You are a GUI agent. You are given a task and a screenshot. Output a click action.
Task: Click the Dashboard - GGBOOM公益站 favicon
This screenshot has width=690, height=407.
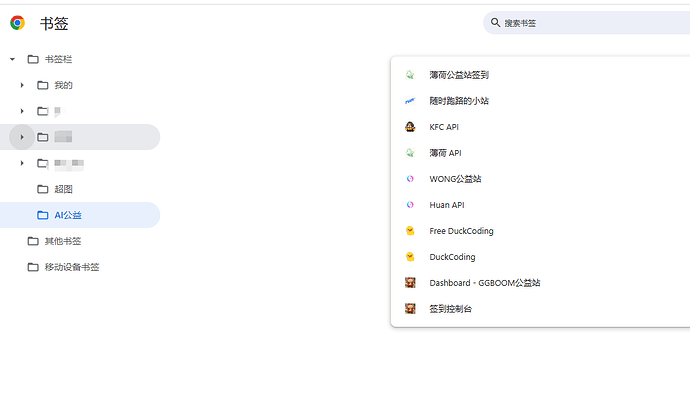[x=410, y=282]
